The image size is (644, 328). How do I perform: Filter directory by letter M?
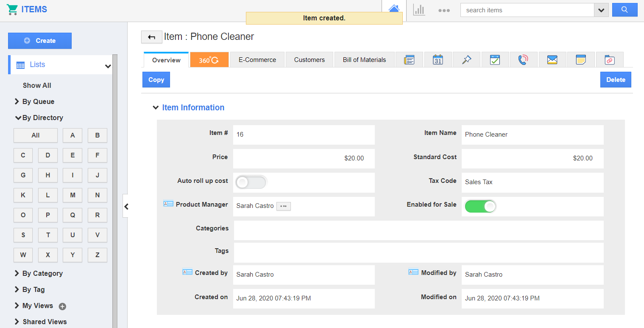(72, 195)
